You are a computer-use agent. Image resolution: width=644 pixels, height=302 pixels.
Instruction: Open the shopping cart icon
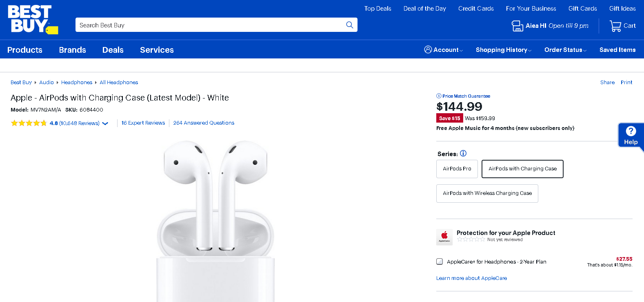615,26
